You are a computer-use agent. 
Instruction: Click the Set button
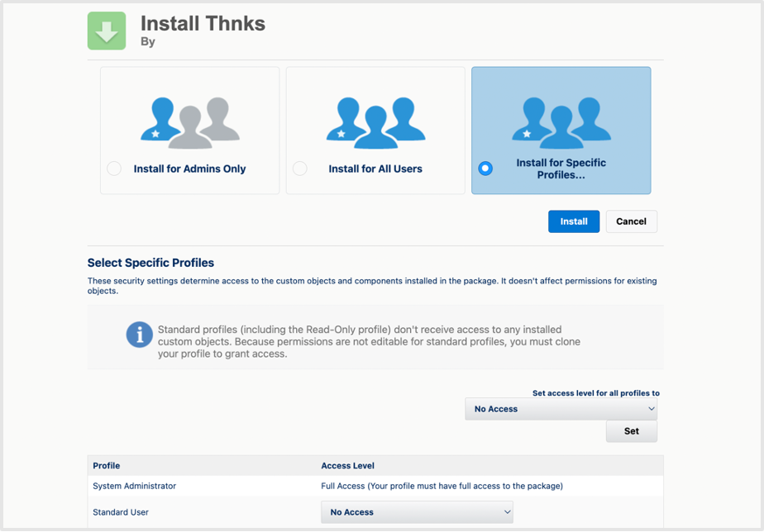[x=631, y=430]
